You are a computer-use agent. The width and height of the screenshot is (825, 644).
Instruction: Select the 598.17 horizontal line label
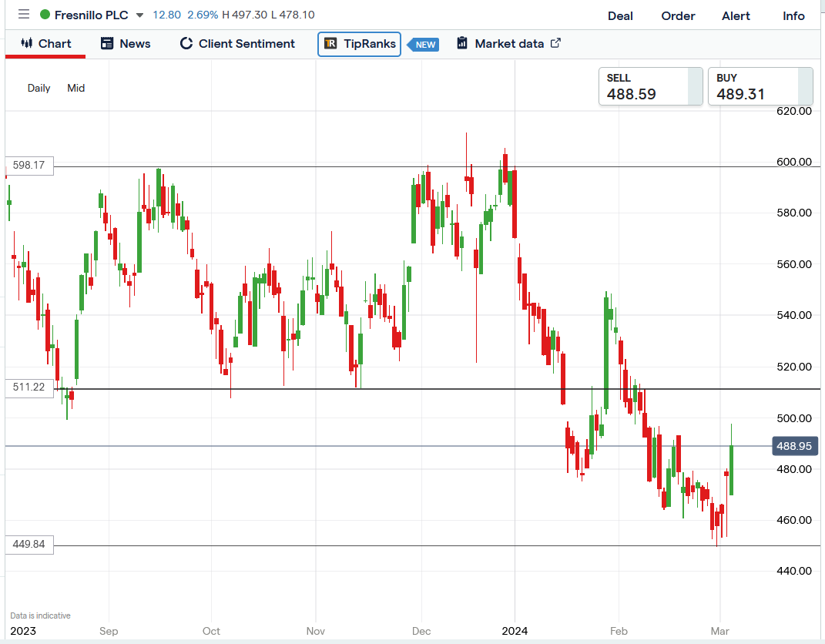29,165
